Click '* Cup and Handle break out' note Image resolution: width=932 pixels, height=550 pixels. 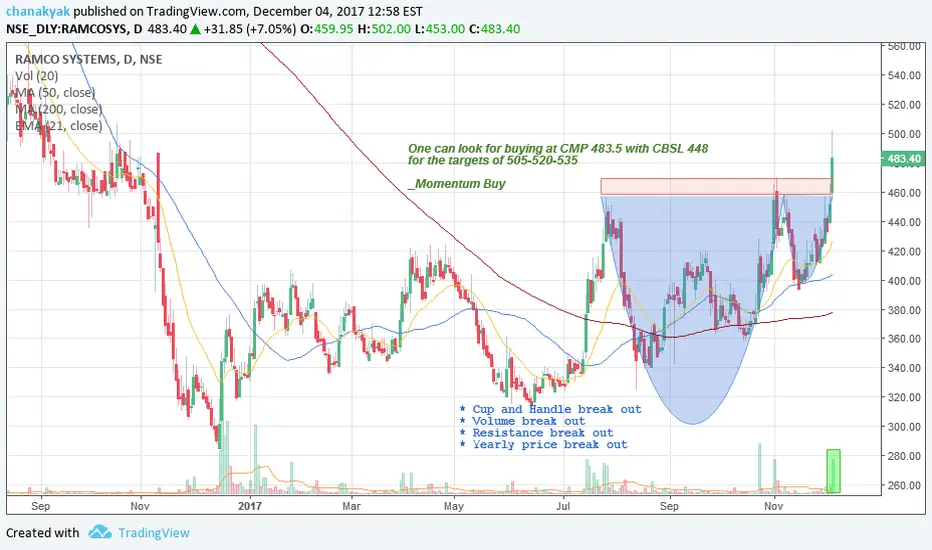click(x=550, y=409)
